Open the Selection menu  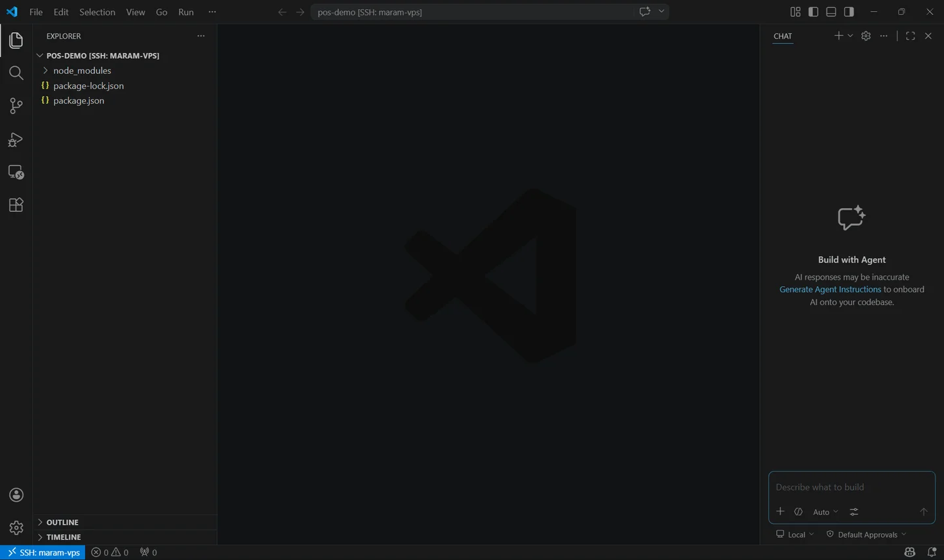97,12
